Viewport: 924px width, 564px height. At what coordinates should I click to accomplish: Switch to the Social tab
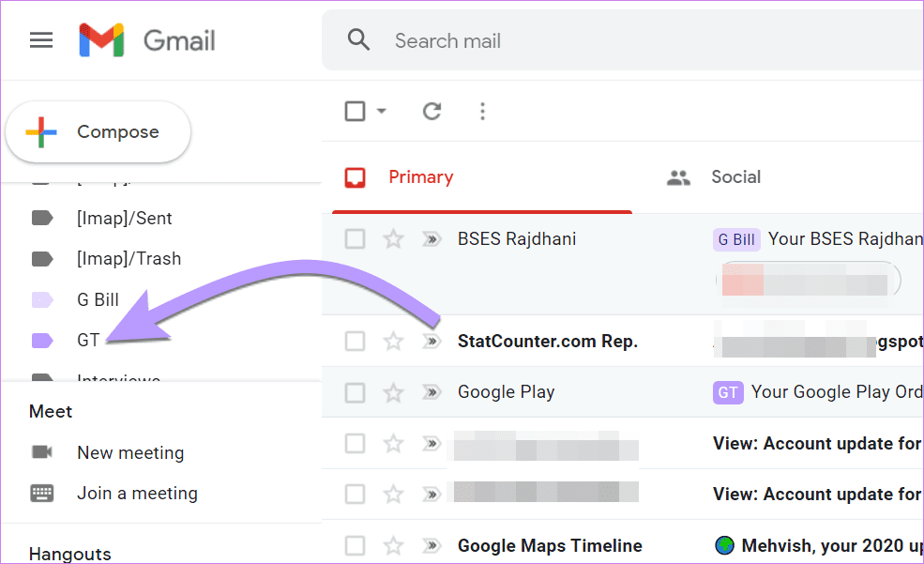[x=735, y=177]
